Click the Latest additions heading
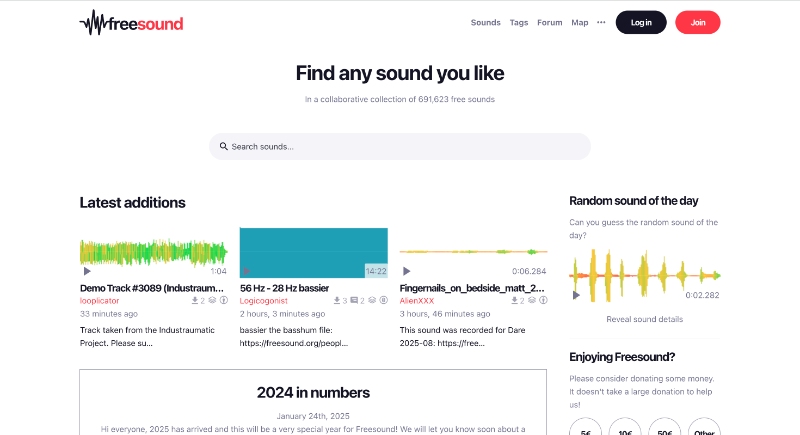800x435 pixels. point(133,203)
